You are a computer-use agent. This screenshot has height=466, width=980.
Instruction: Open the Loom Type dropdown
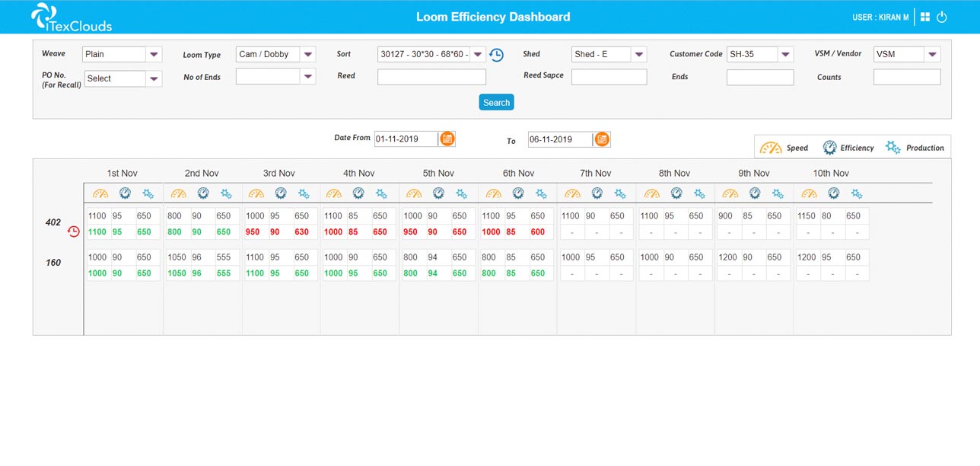pyautogui.click(x=307, y=54)
